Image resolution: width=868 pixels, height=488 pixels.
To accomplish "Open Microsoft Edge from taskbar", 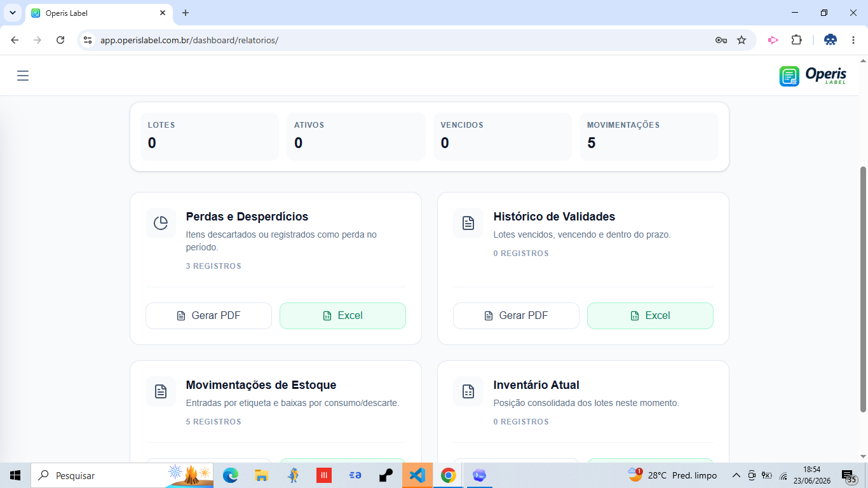I will click(x=231, y=475).
